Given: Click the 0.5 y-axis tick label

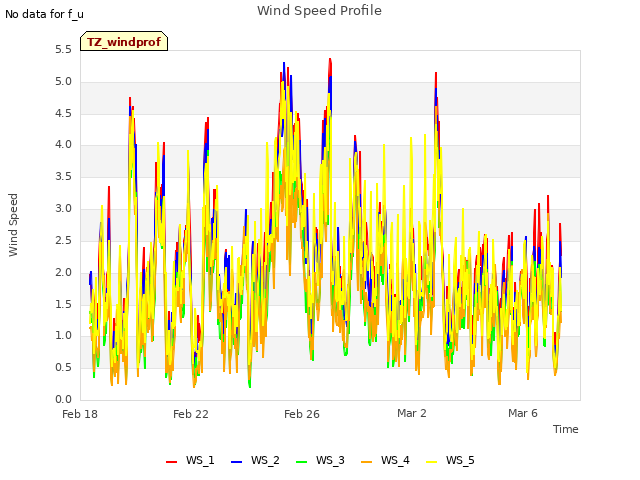Looking at the screenshot, I should [x=63, y=367].
